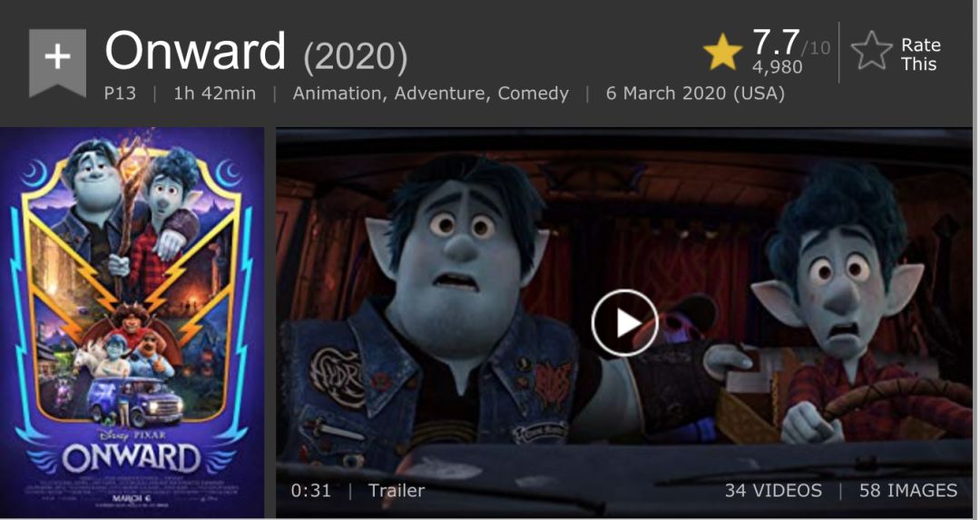
Task: Click the Rate This text label
Action: point(920,54)
